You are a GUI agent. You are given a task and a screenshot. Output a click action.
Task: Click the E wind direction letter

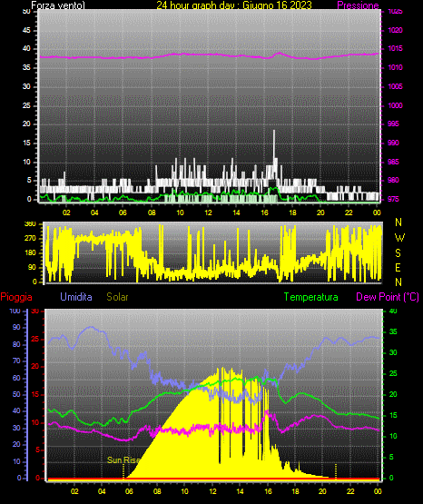(398, 267)
